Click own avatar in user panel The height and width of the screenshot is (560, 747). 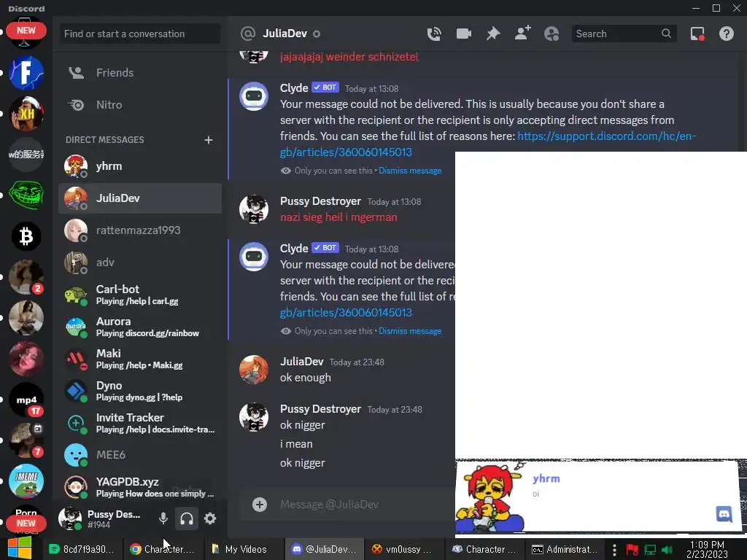coord(70,518)
